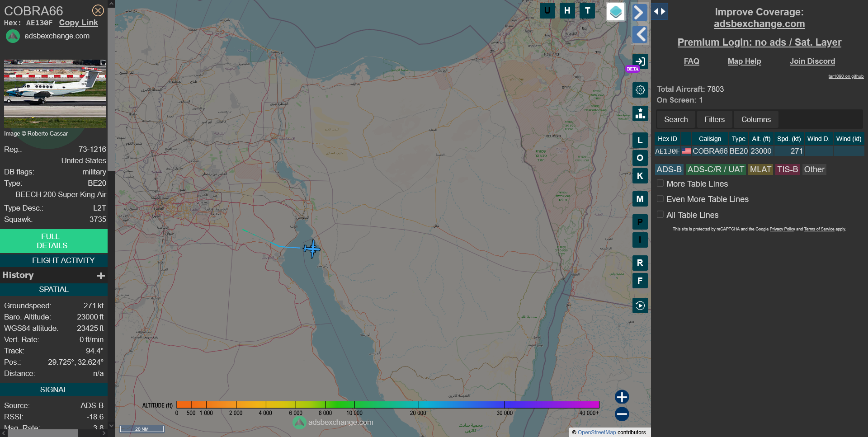868x437 pixels.
Task: Close the COBRA66 aircraft info panel
Action: (98, 10)
